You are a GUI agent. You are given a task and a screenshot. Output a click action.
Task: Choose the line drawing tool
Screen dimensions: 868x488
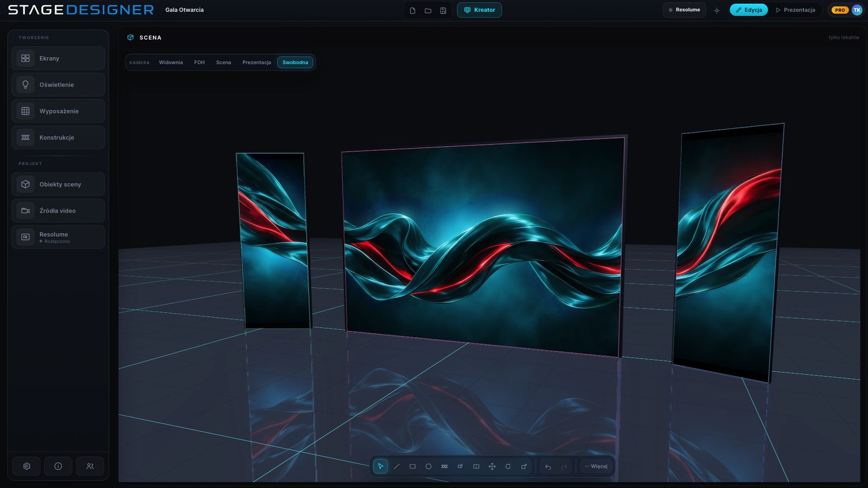click(397, 466)
